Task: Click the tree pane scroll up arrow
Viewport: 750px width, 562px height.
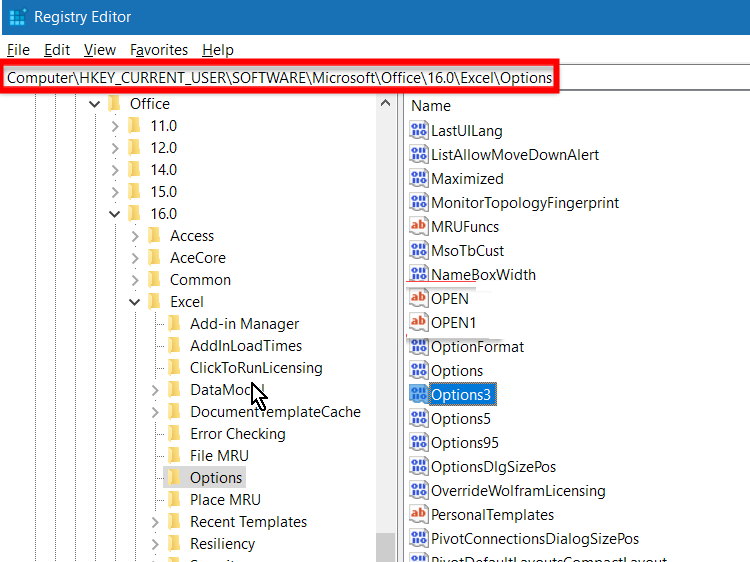Action: 386,103
